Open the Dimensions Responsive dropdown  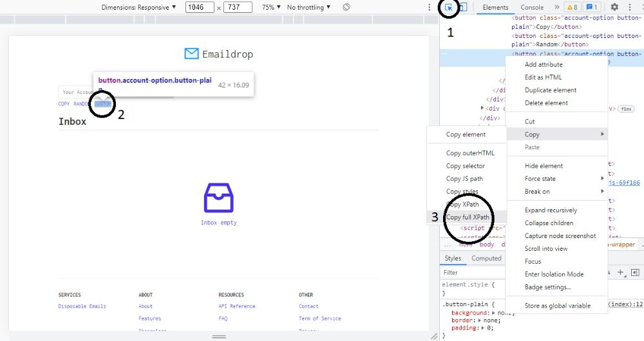pyautogui.click(x=139, y=7)
